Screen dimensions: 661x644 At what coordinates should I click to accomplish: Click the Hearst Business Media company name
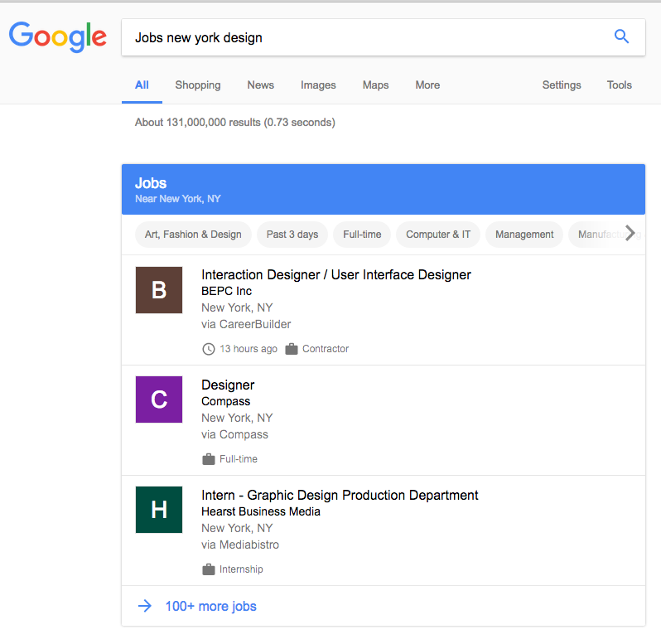click(261, 511)
